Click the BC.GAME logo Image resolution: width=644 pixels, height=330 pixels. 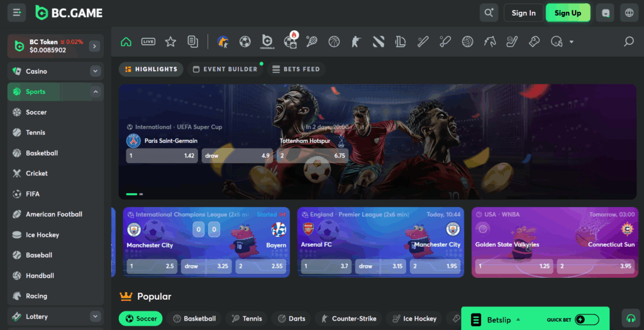[x=69, y=13]
